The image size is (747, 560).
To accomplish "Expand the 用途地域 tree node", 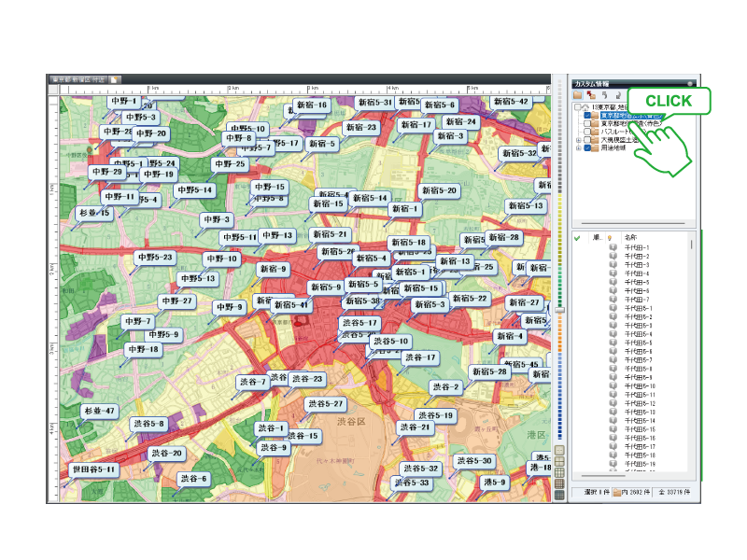I will 579,148.
